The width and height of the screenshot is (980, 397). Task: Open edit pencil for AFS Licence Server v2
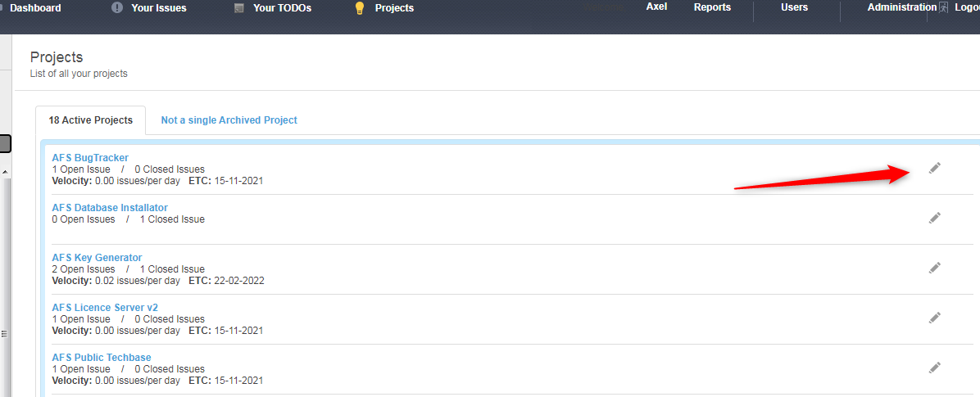click(x=934, y=318)
